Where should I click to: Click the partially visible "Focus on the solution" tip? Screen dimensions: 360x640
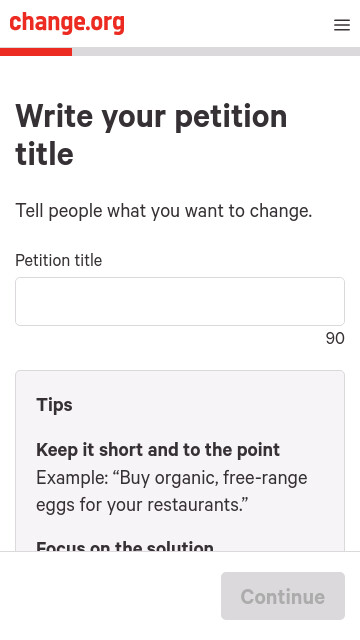[125, 545]
